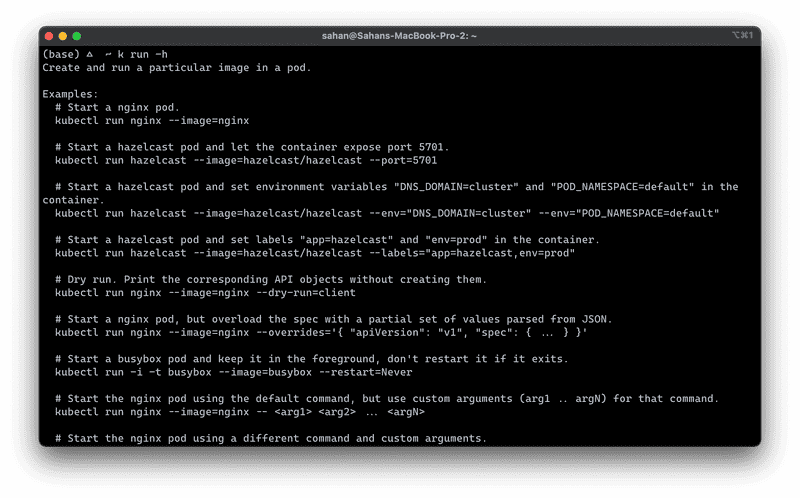Click comment about values parsed from JSON
Screen dimensions: 800x498
coord(333,319)
